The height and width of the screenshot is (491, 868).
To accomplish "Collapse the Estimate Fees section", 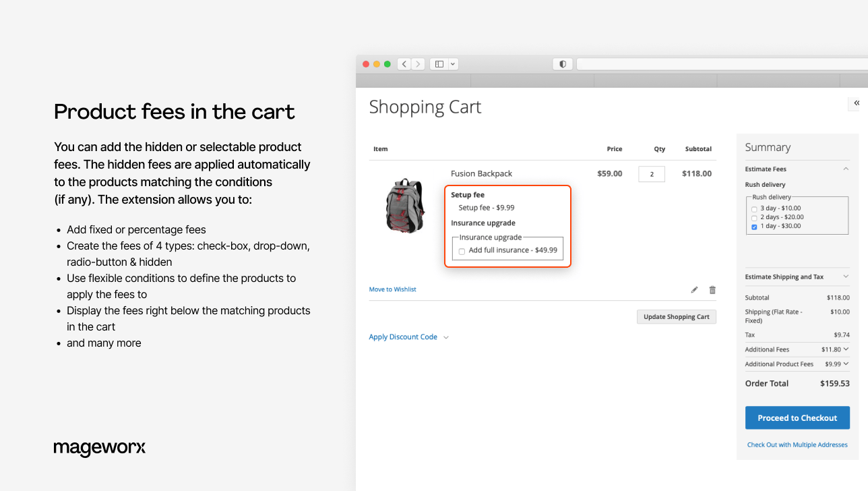I will (x=846, y=169).
